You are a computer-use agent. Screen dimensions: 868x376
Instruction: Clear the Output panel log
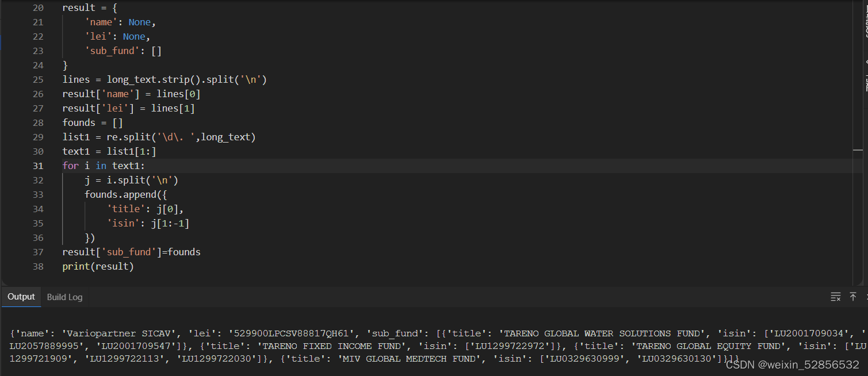coord(835,296)
